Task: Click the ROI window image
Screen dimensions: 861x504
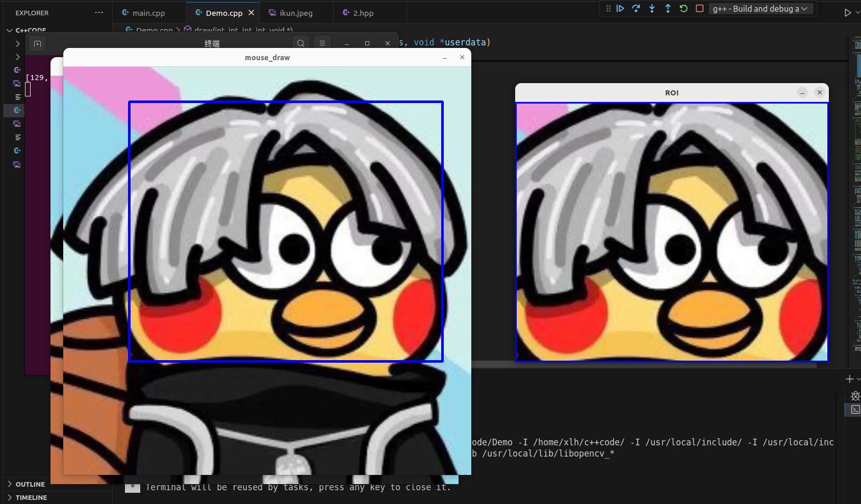Action: 672,232
